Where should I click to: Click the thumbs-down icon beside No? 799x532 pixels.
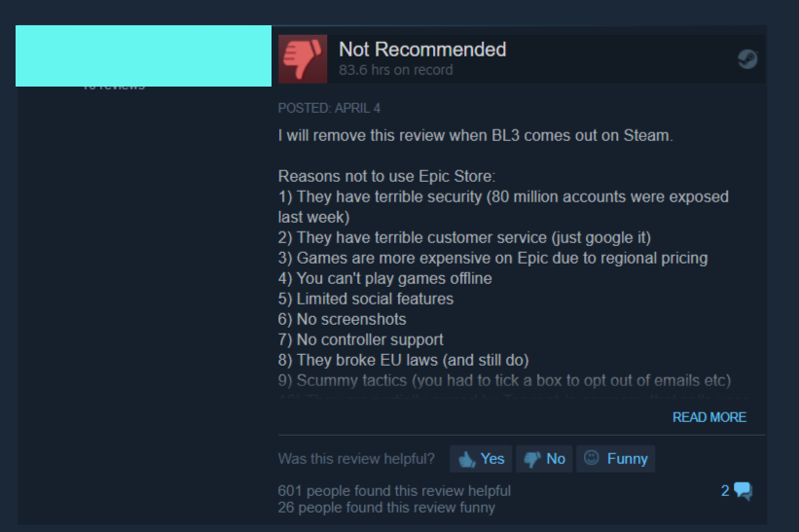click(x=532, y=459)
